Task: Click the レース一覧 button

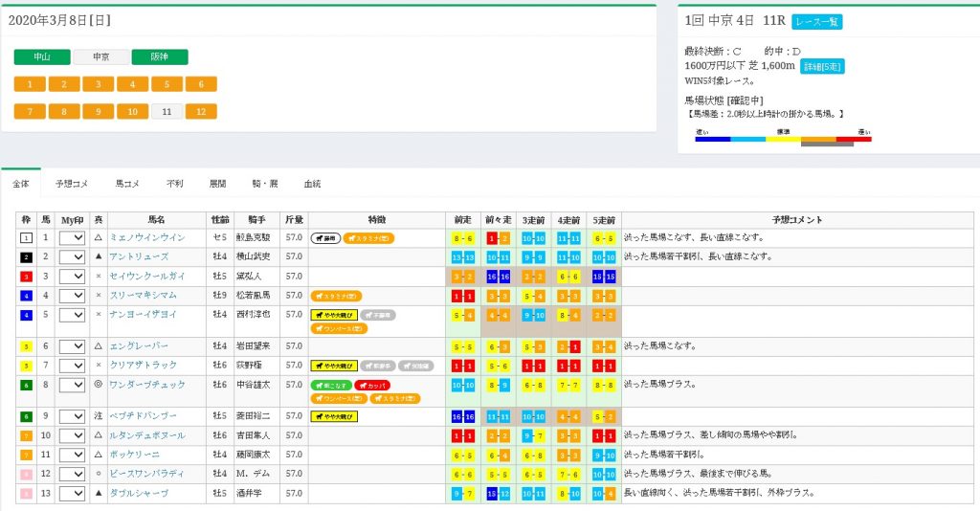Action: [x=817, y=21]
